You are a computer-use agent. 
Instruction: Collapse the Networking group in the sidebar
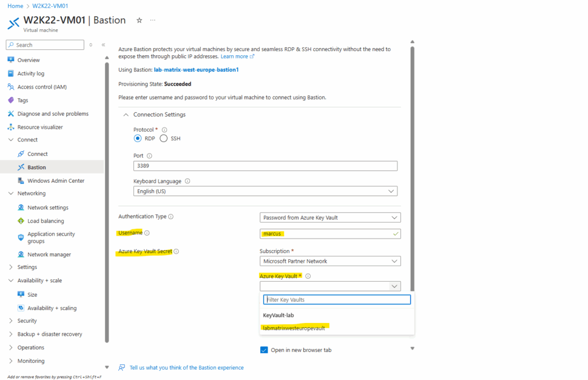11,193
